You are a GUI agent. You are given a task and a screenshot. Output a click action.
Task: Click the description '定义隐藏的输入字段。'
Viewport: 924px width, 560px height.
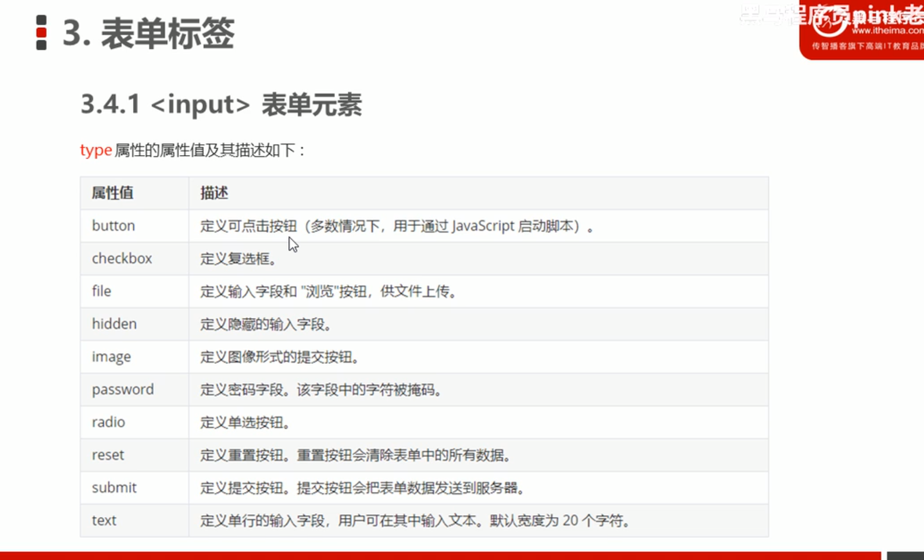266,324
